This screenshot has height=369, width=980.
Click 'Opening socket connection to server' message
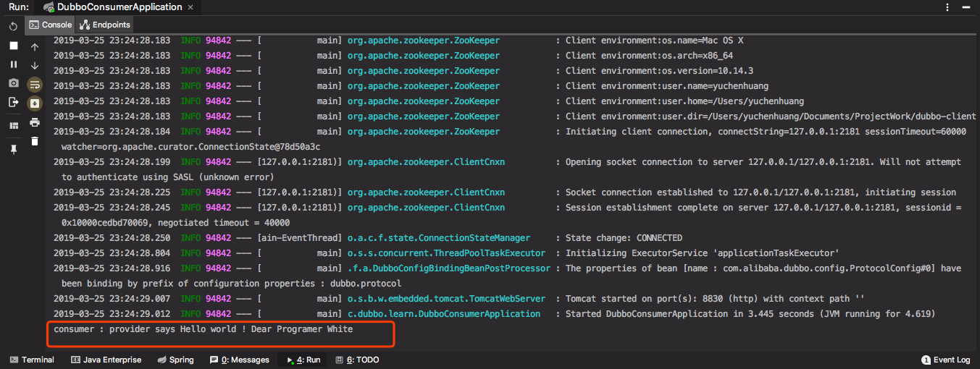point(763,162)
